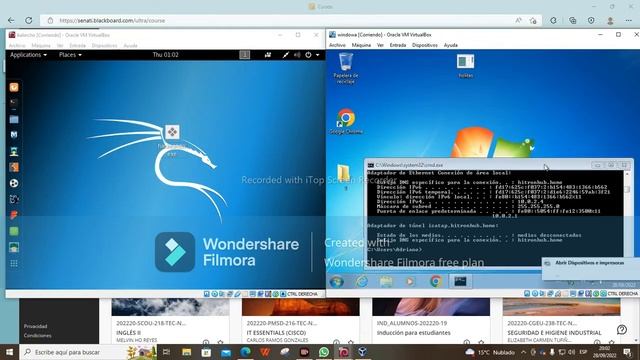The width and height of the screenshot is (640, 360).
Task: Open Ver menu in windowa VirtualBox window
Action: tap(380, 45)
